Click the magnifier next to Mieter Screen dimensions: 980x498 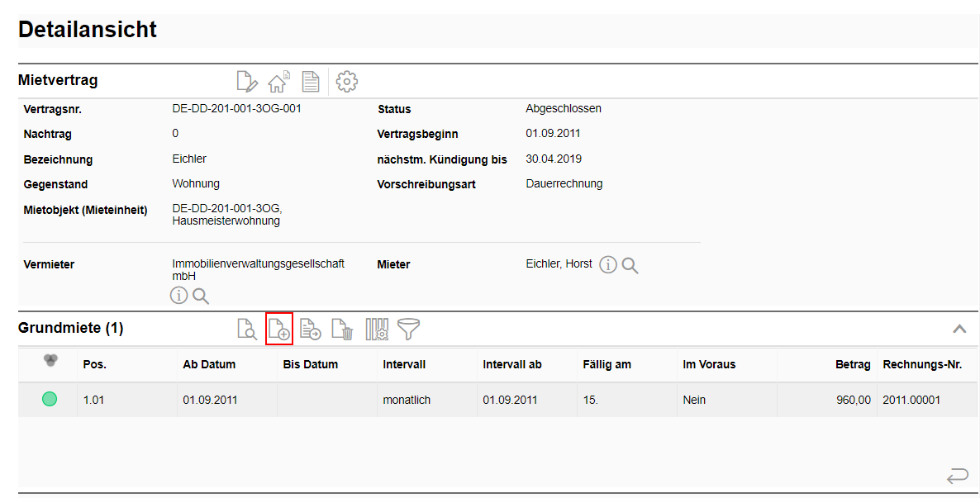point(630,265)
